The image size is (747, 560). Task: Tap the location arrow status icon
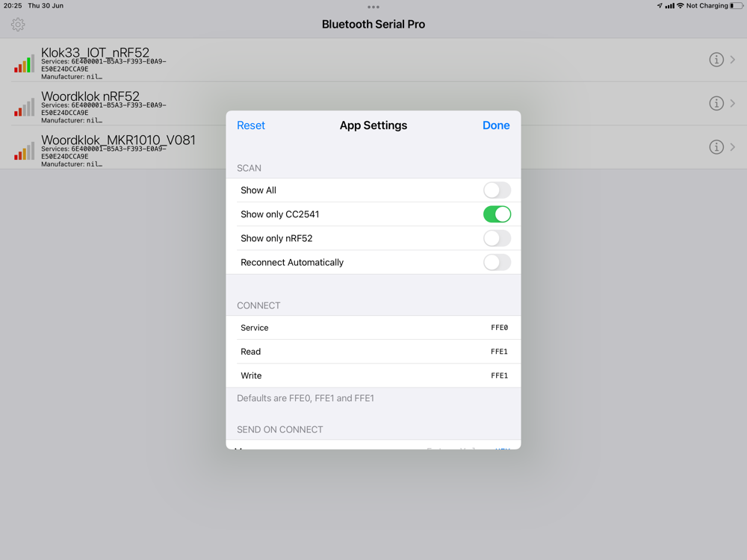pyautogui.click(x=660, y=6)
